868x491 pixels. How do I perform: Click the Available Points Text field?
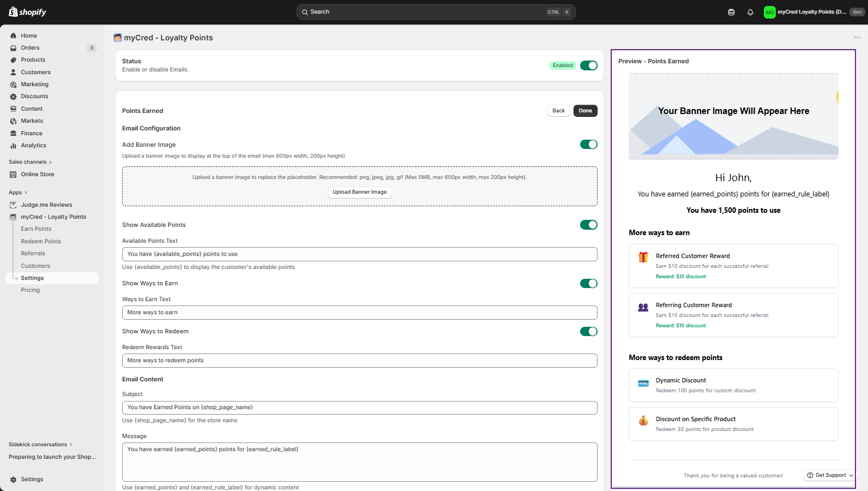tap(359, 254)
